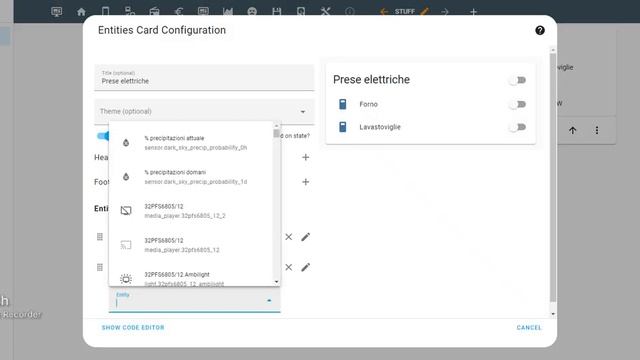Click the Prese elettriche preview card title
The height and width of the screenshot is (360, 640).
pyautogui.click(x=371, y=80)
